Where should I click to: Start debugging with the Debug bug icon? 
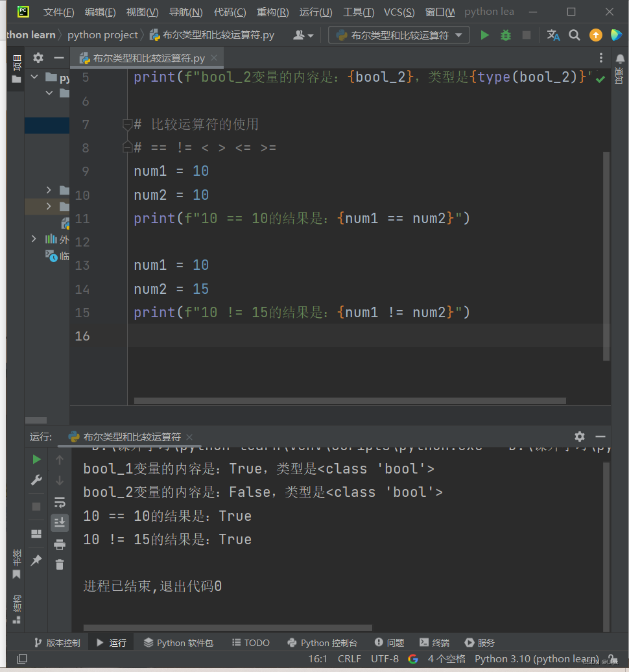[505, 35]
